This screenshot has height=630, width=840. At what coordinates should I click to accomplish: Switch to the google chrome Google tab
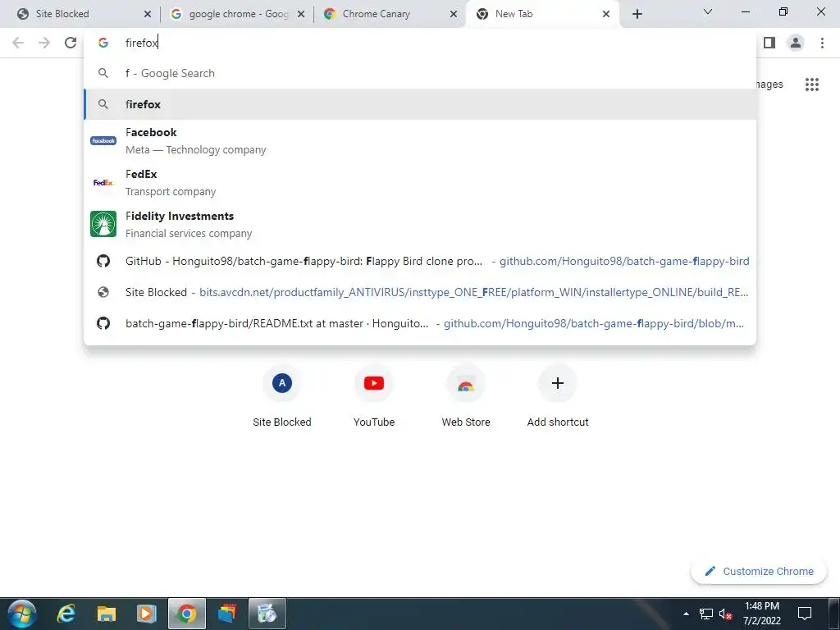pos(236,14)
